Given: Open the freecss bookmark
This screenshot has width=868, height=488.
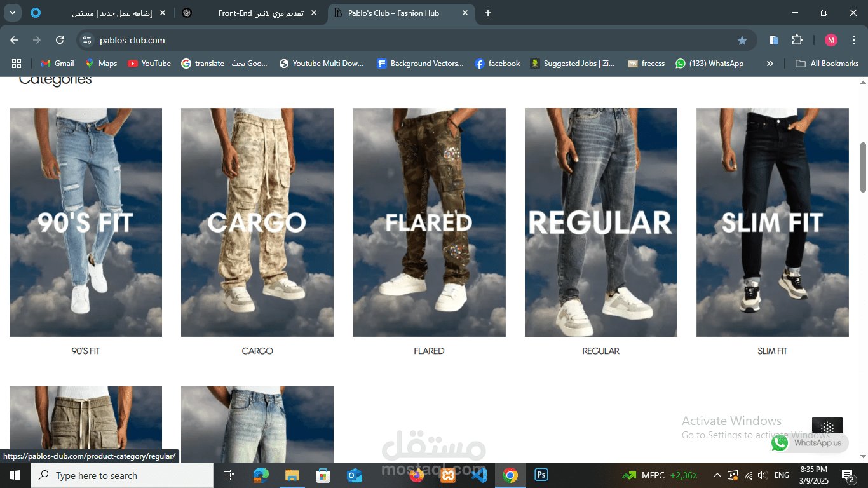Looking at the screenshot, I should tap(646, 64).
